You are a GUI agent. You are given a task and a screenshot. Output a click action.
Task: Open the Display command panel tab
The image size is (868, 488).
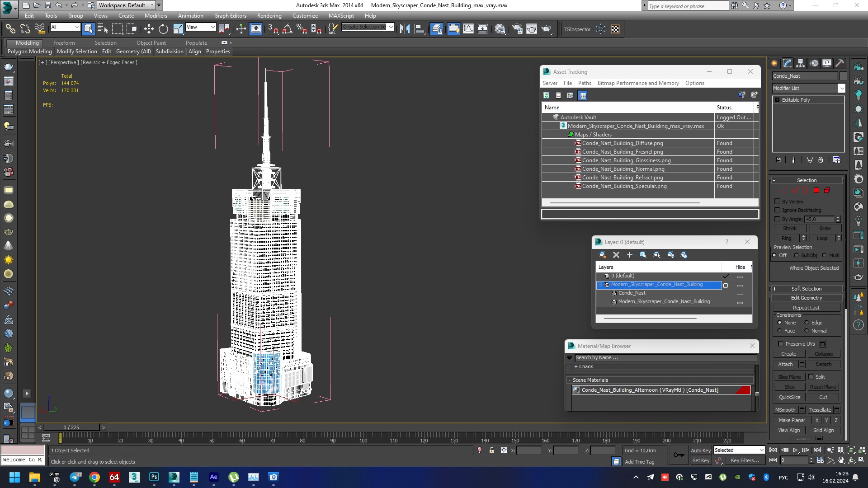pyautogui.click(x=827, y=63)
